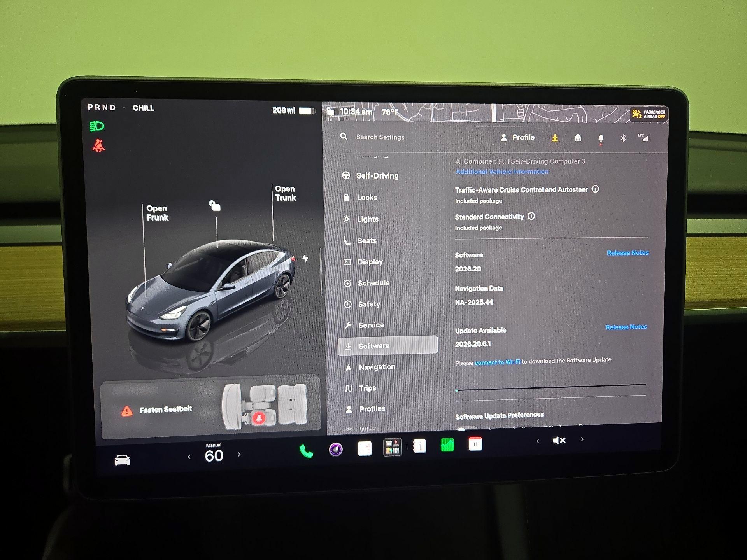
Task: Tap the software update progress bar
Action: pos(551,387)
